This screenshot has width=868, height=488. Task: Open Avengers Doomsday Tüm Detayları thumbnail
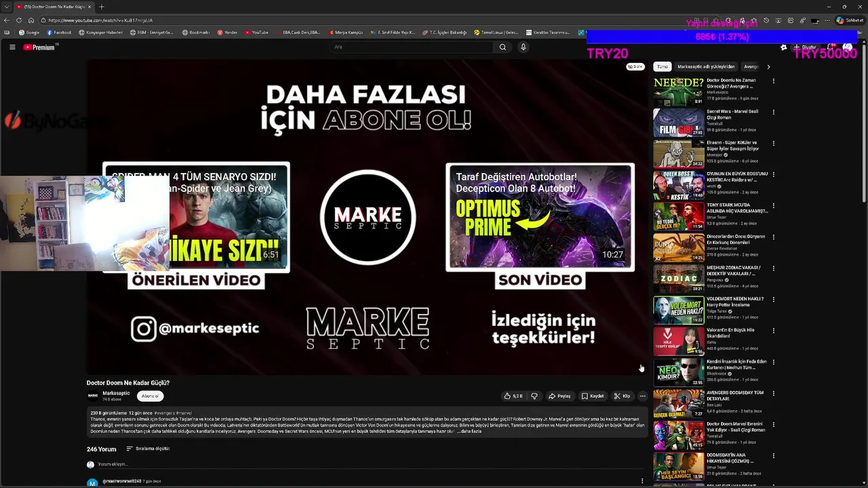point(679,403)
